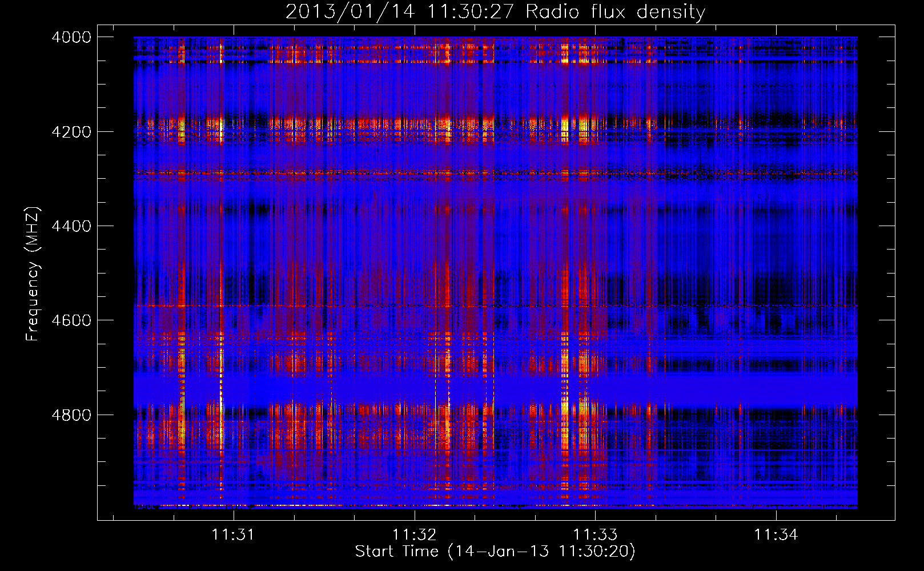Click the 11:32 time tick label
924x571 pixels.
click(414, 535)
